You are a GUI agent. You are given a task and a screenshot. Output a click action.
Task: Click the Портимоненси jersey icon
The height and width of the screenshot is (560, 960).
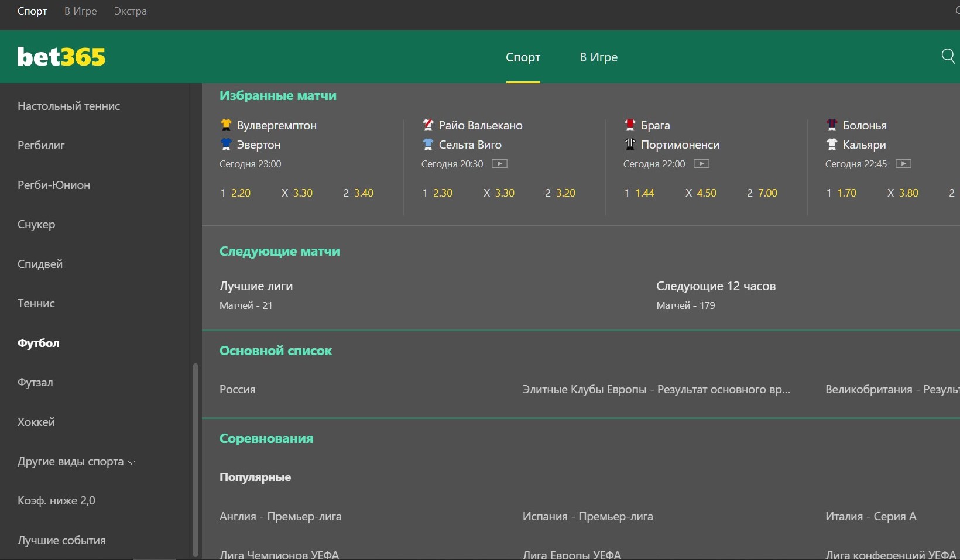click(x=630, y=144)
